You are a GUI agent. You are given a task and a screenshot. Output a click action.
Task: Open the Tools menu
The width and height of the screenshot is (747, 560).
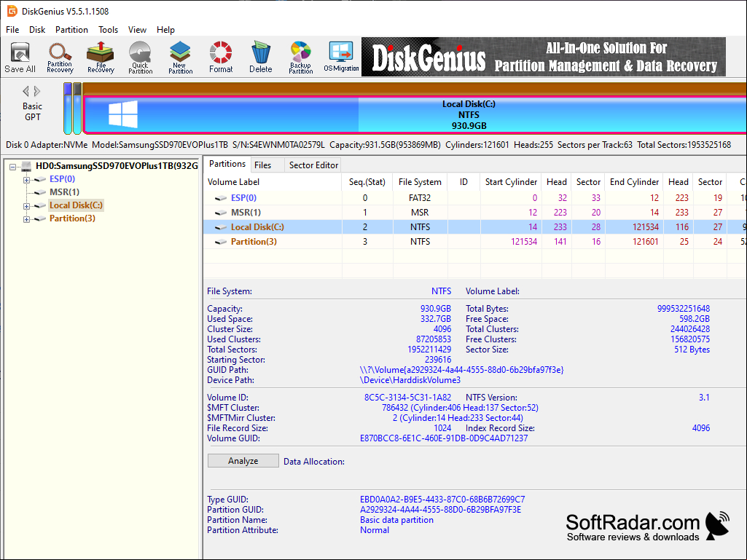click(108, 30)
